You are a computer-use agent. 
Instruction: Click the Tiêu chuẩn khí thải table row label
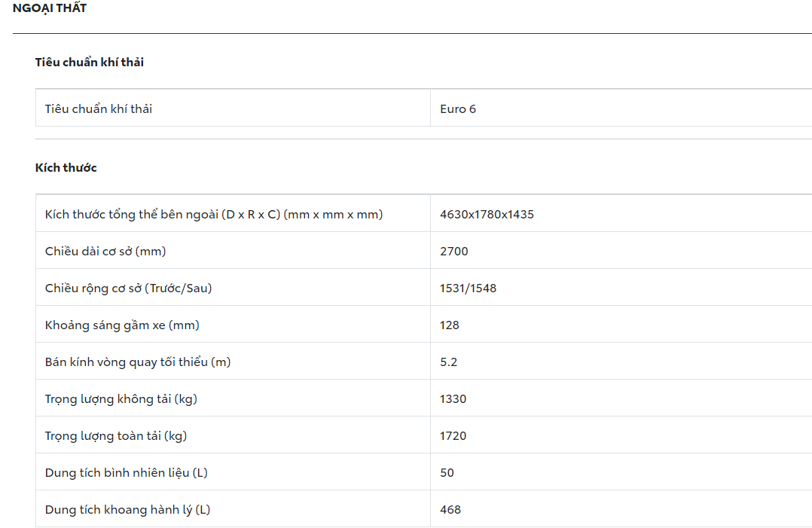98,109
